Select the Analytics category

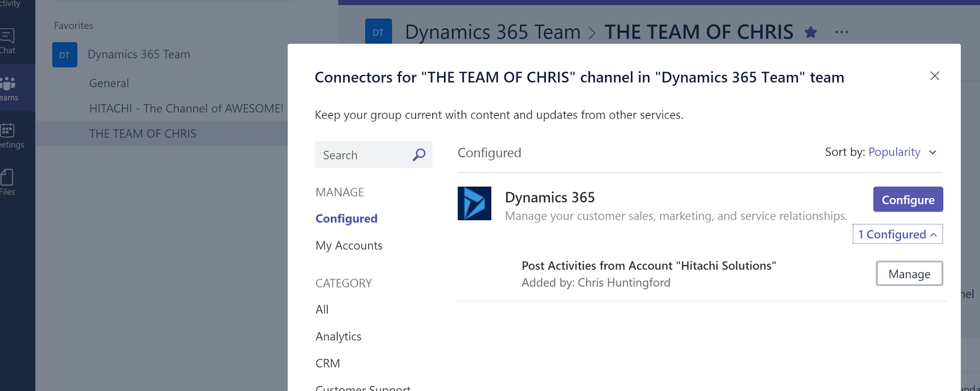click(338, 336)
